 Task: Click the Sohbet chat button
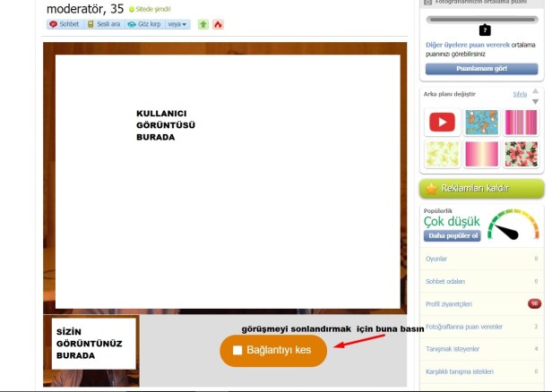pos(65,24)
